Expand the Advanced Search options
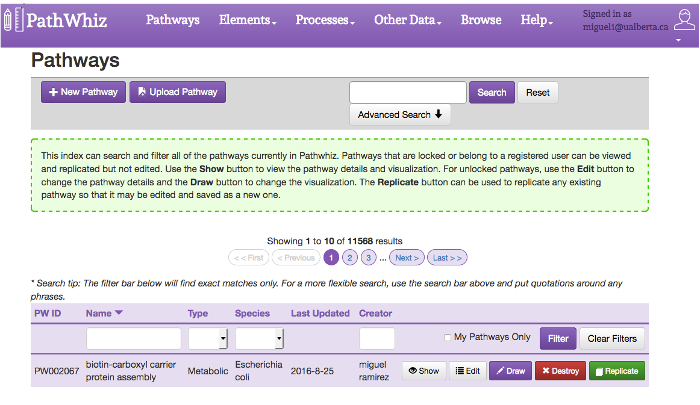Screen dimensions: 700x405 pos(400,115)
